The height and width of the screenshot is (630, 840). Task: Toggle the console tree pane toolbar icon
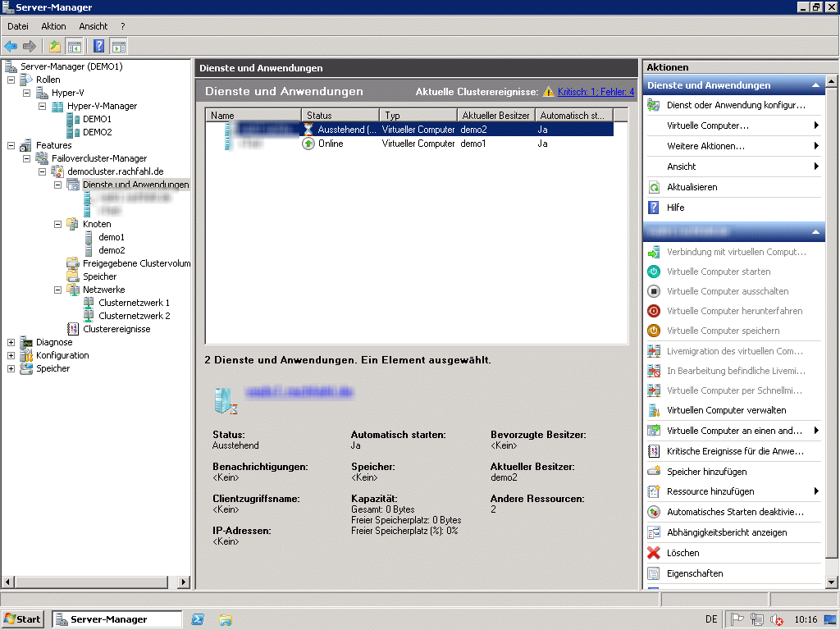pos(74,47)
